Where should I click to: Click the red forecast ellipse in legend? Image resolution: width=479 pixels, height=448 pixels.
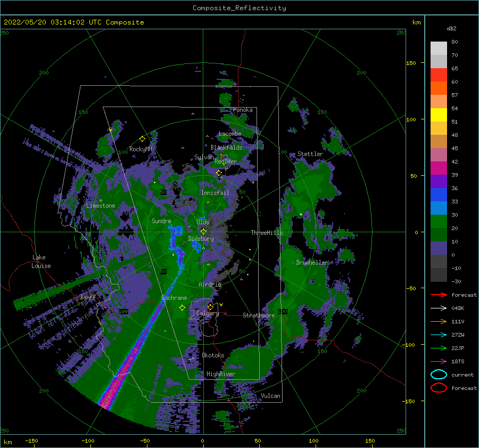[439, 388]
